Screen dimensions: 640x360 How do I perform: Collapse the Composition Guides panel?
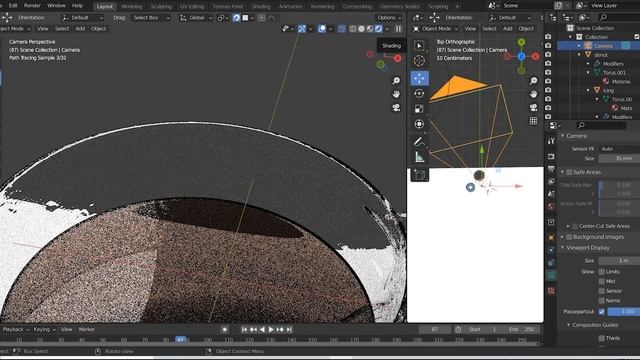point(569,325)
